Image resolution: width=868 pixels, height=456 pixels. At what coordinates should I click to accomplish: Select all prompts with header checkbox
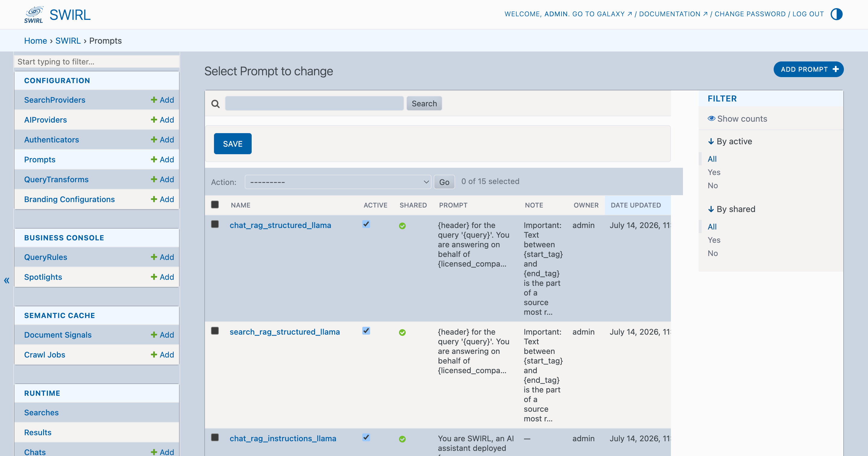point(215,205)
